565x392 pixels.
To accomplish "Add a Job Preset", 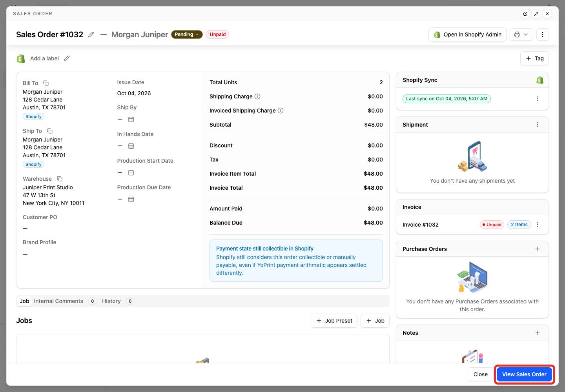I will click(x=334, y=321).
